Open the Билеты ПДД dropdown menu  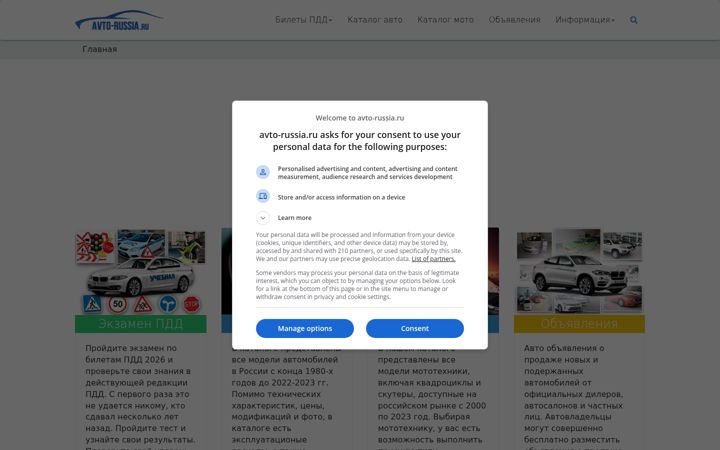304,20
